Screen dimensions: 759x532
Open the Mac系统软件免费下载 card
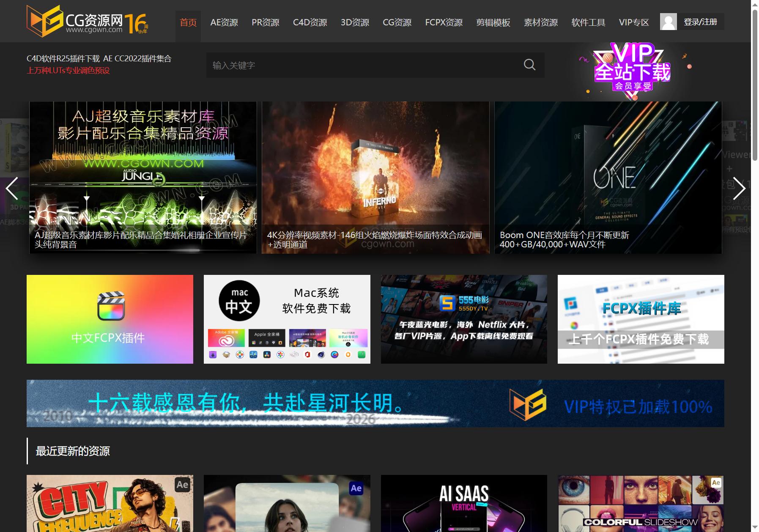click(x=287, y=319)
